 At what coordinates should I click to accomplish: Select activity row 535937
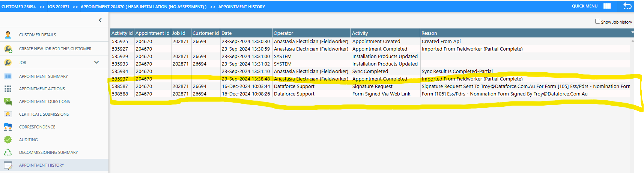point(370,79)
